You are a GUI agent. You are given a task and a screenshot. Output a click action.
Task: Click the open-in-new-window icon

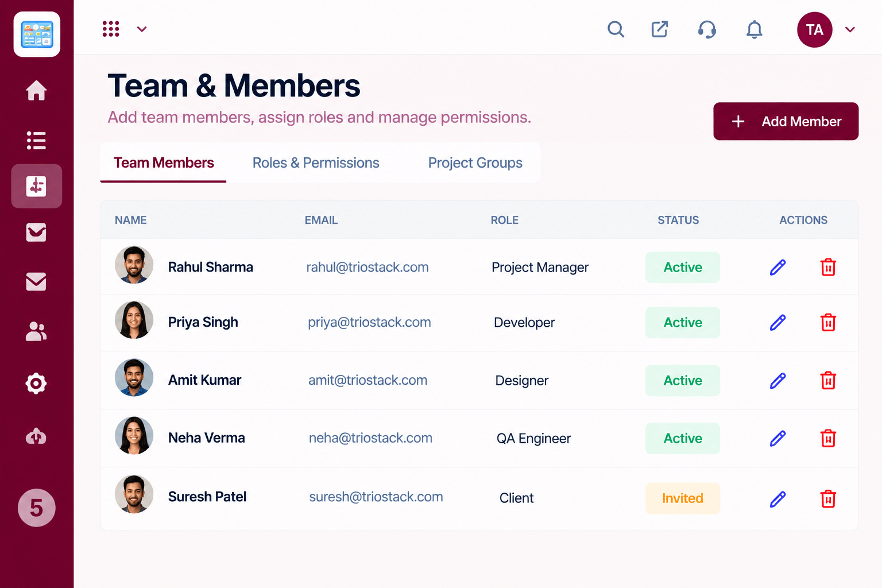(x=660, y=29)
